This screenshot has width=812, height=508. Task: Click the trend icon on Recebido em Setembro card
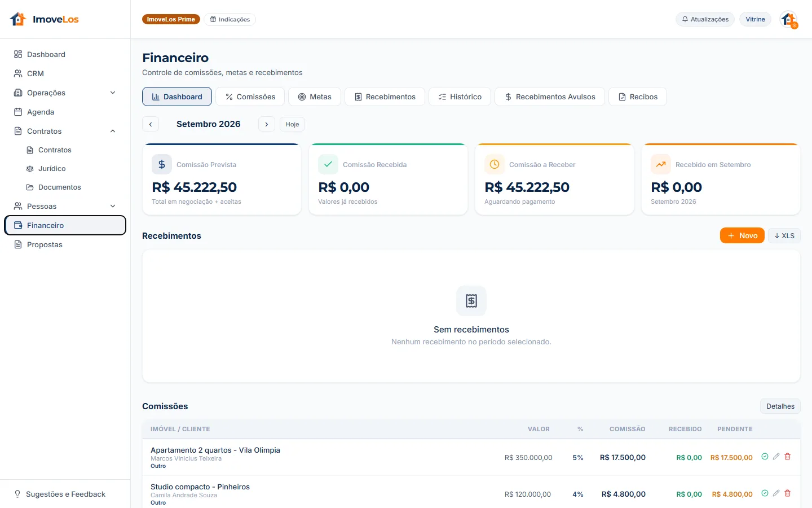661,164
